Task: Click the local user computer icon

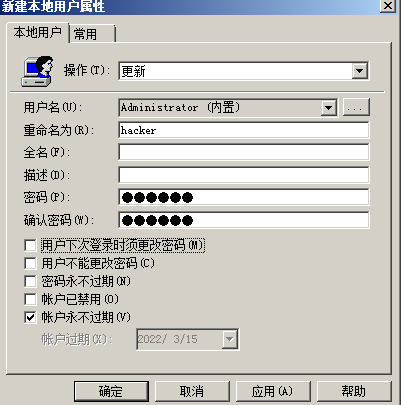Action: [37, 71]
